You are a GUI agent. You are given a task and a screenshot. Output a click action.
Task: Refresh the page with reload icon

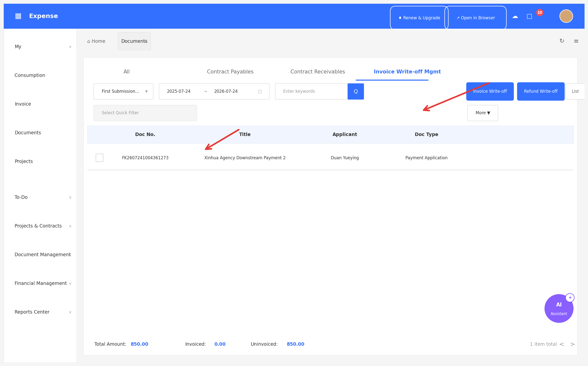click(562, 41)
